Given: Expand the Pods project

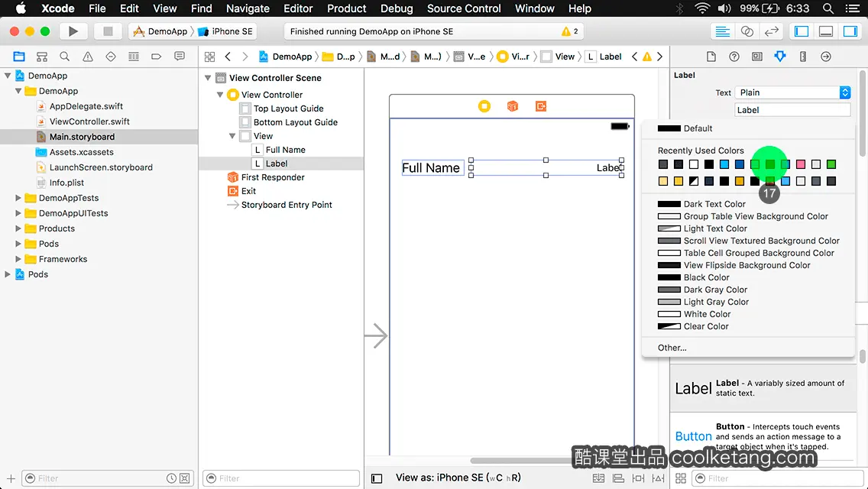Looking at the screenshot, I should click(7, 274).
